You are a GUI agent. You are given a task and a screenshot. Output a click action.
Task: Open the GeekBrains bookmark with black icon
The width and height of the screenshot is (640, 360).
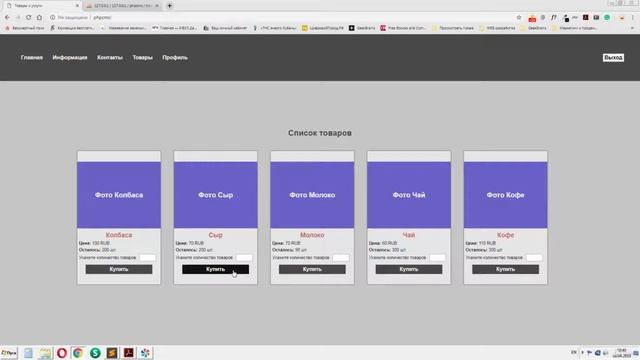pyautogui.click(x=362, y=28)
